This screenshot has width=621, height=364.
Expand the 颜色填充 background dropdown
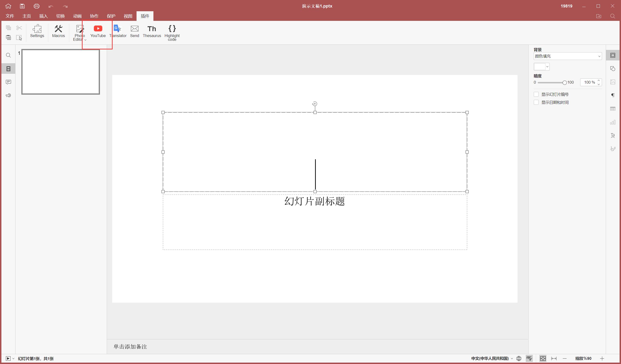pos(568,56)
